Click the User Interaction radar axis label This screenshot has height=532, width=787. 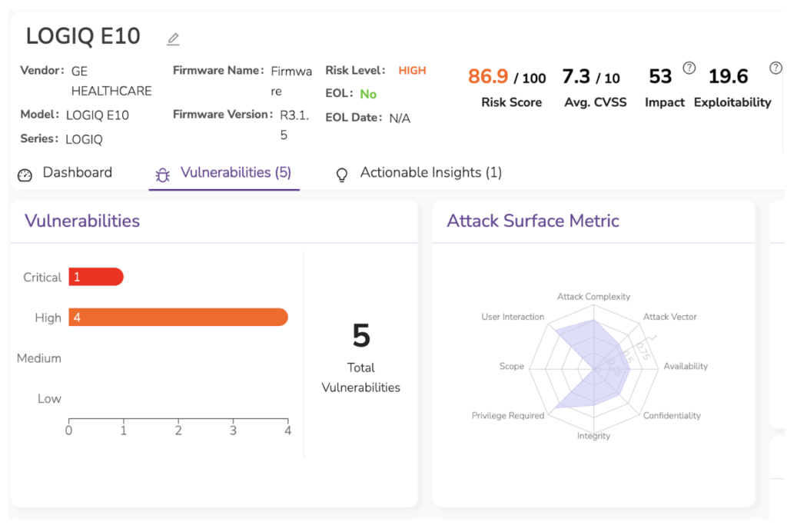(513, 318)
